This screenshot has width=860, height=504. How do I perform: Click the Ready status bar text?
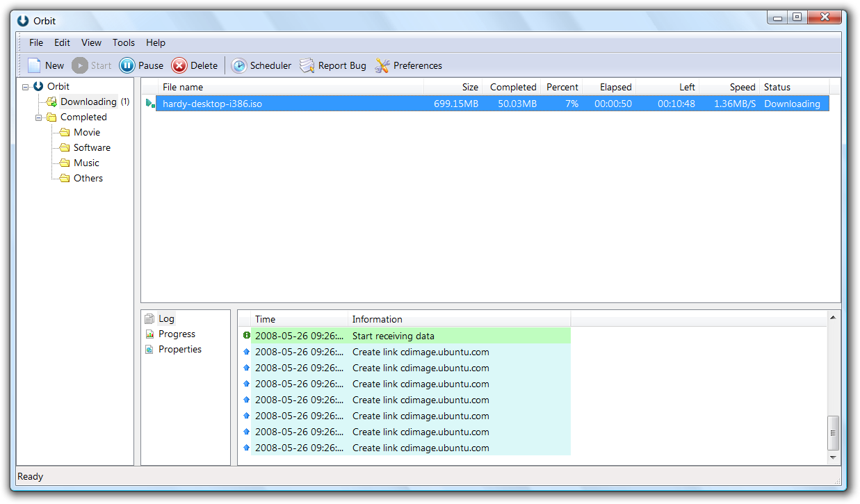coord(30,476)
